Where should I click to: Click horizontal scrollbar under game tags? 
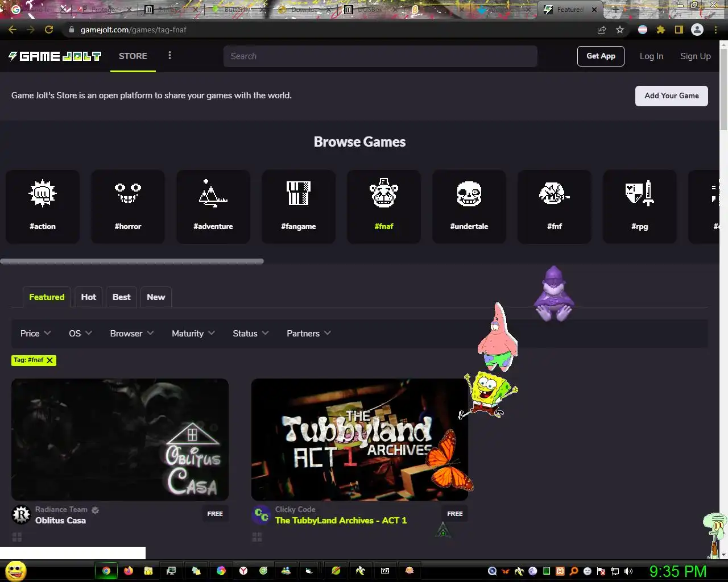coord(132,261)
